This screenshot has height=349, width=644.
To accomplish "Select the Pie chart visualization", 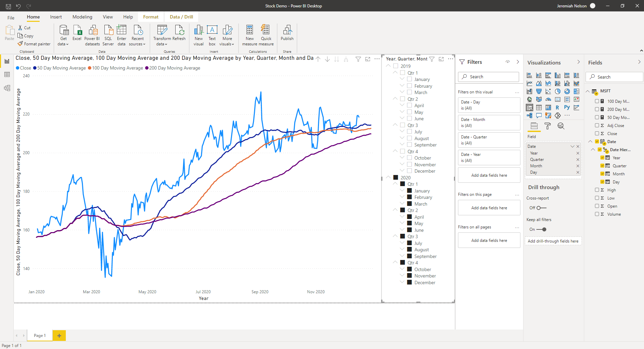I will (558, 91).
